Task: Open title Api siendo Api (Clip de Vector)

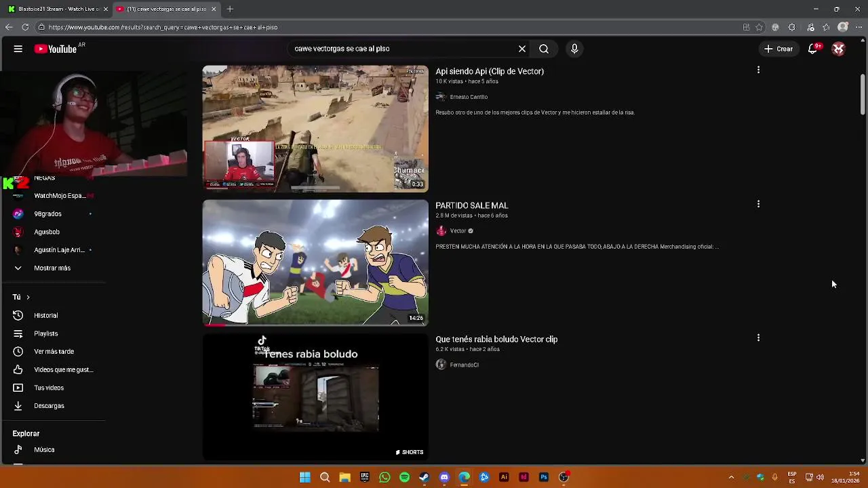Action: click(490, 71)
